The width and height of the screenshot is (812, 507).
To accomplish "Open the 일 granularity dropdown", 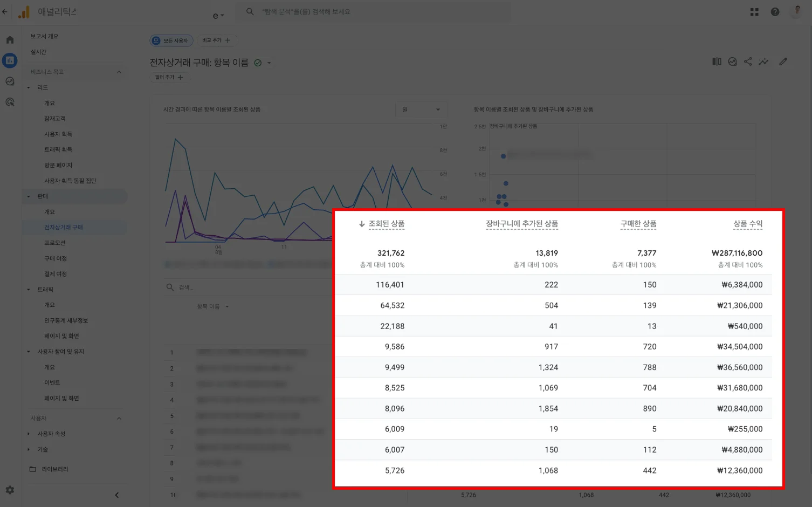I will click(x=421, y=109).
